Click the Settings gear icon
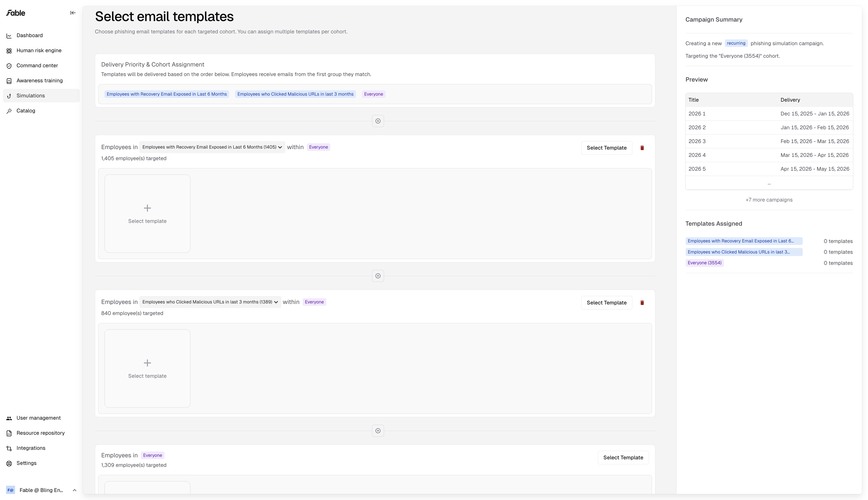The width and height of the screenshot is (868, 500). [9, 464]
